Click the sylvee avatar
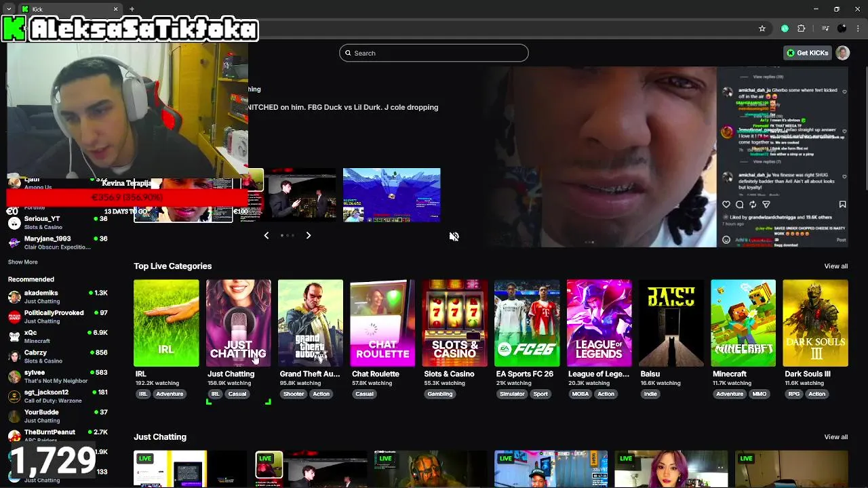 click(x=14, y=376)
